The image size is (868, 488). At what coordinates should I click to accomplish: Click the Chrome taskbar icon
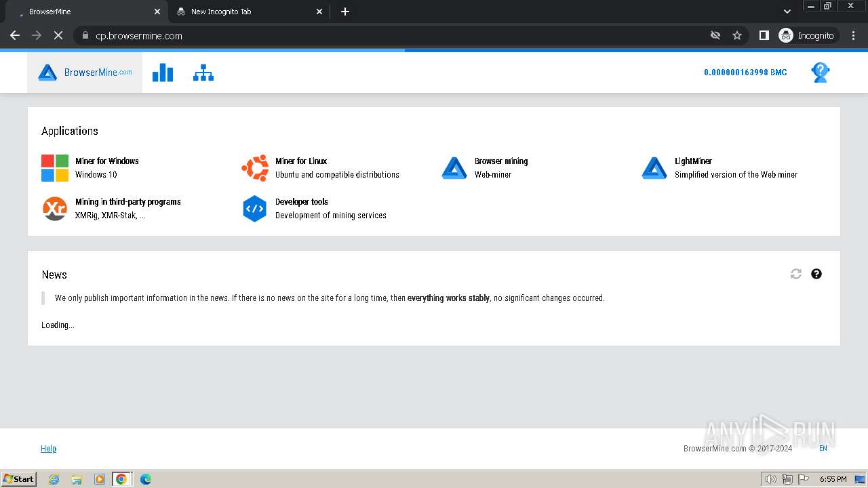[x=121, y=479]
